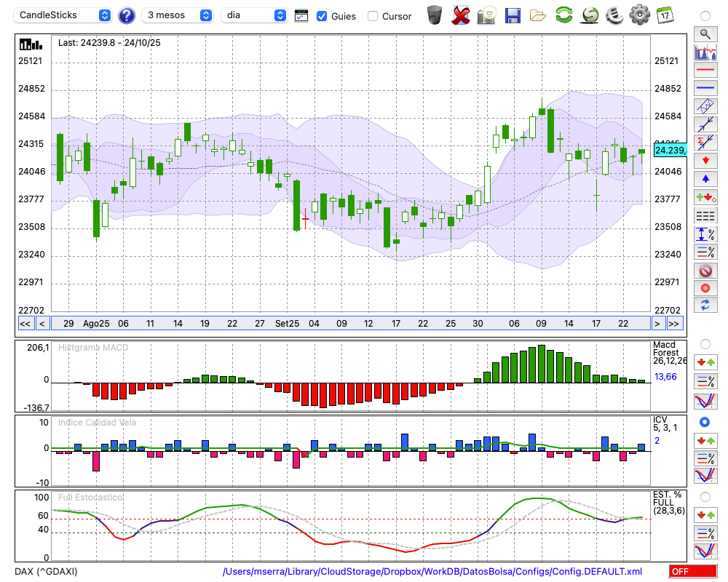Click the magnifying glass zoom tool
The height and width of the screenshot is (582, 728).
705,33
